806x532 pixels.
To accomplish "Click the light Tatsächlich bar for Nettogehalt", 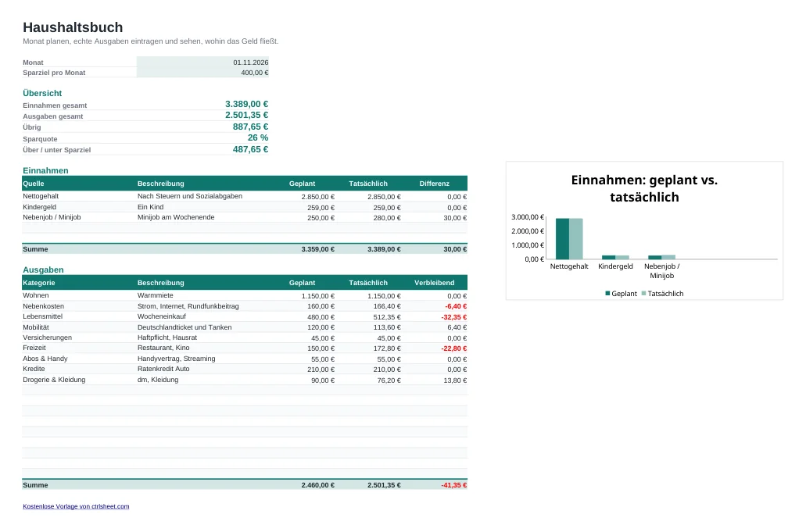I will coord(575,239).
